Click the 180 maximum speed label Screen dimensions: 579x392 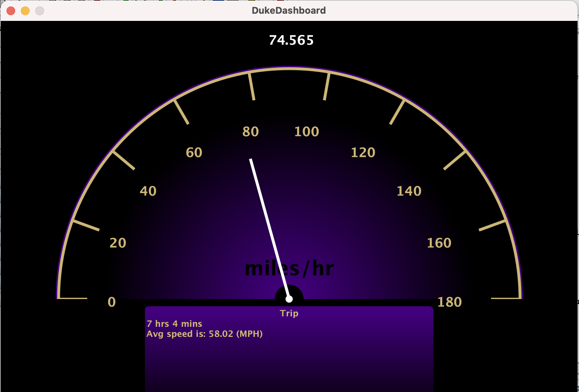pos(449,302)
